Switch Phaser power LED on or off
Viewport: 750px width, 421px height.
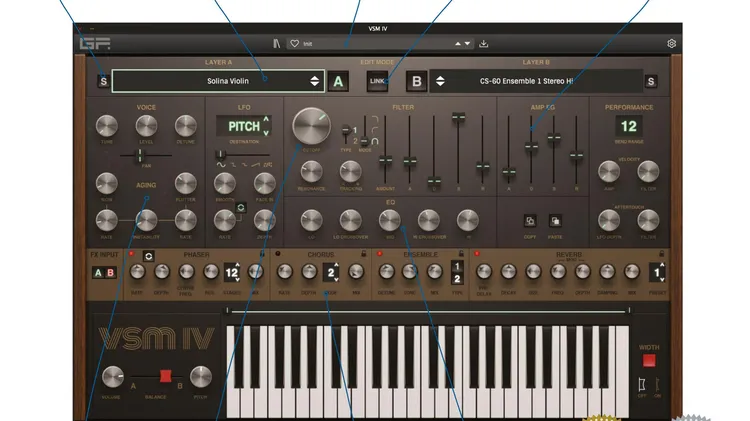coord(132,254)
